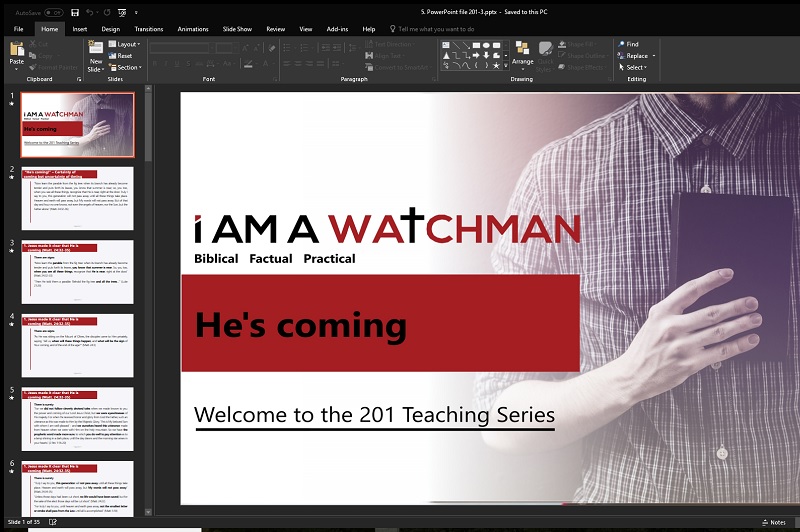The width and height of the screenshot is (800, 532).
Task: Expand the shapes gallery with More arrow
Action: tap(506, 65)
